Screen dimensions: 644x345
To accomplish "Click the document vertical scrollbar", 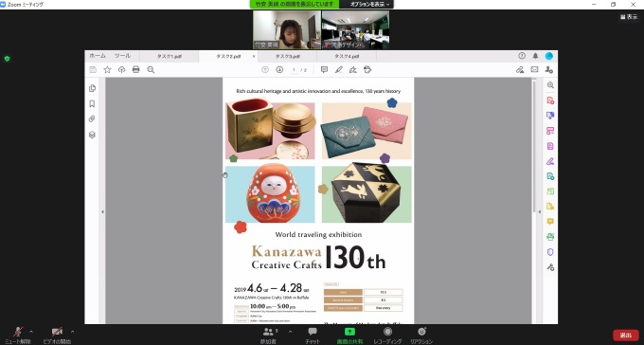I will click(534, 146).
